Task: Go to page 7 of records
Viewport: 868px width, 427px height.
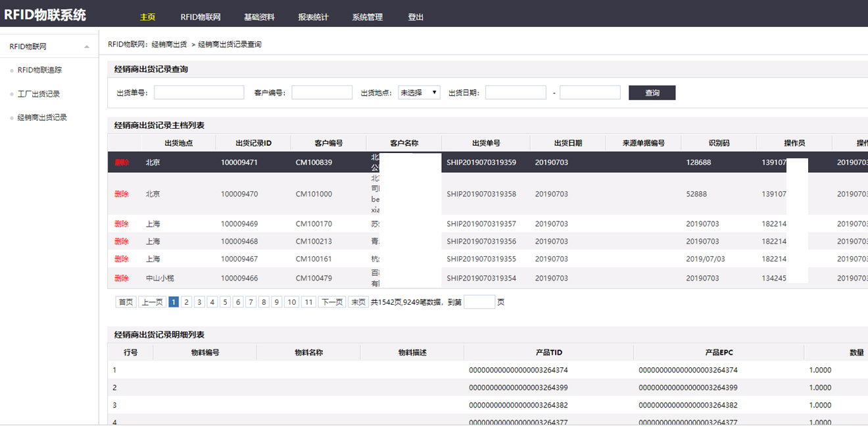Action: pos(251,302)
